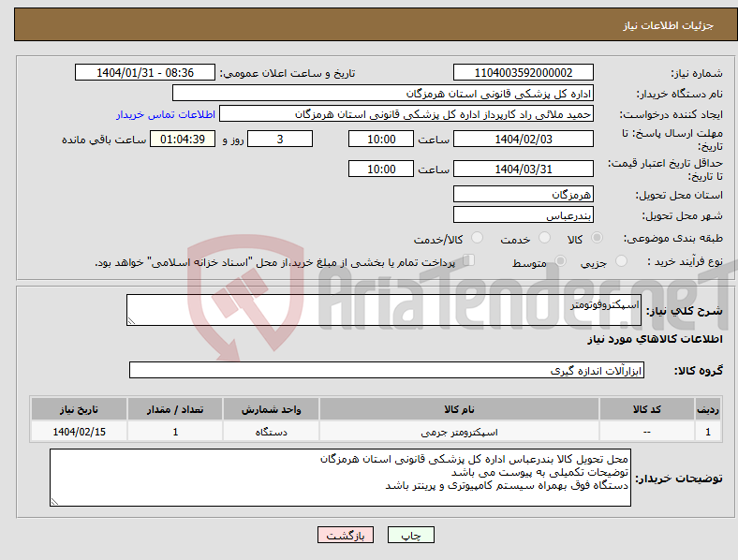
Task: Click the remaining time field 01:04:39
Action: coord(183,140)
